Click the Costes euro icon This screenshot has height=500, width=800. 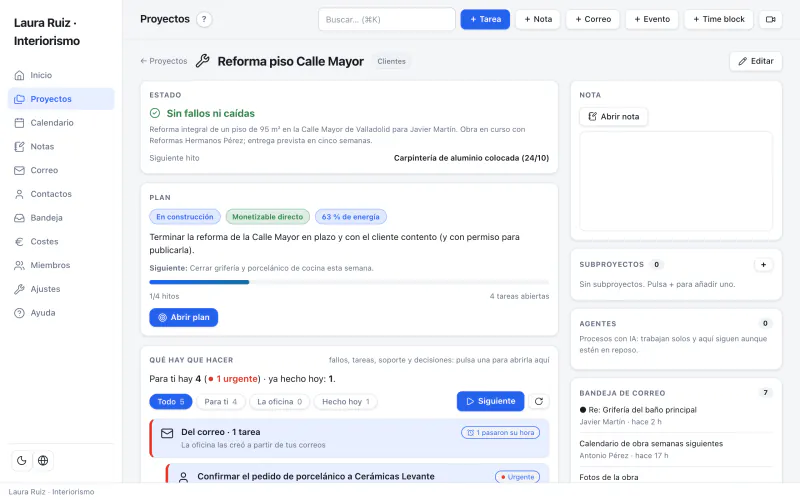[19, 242]
